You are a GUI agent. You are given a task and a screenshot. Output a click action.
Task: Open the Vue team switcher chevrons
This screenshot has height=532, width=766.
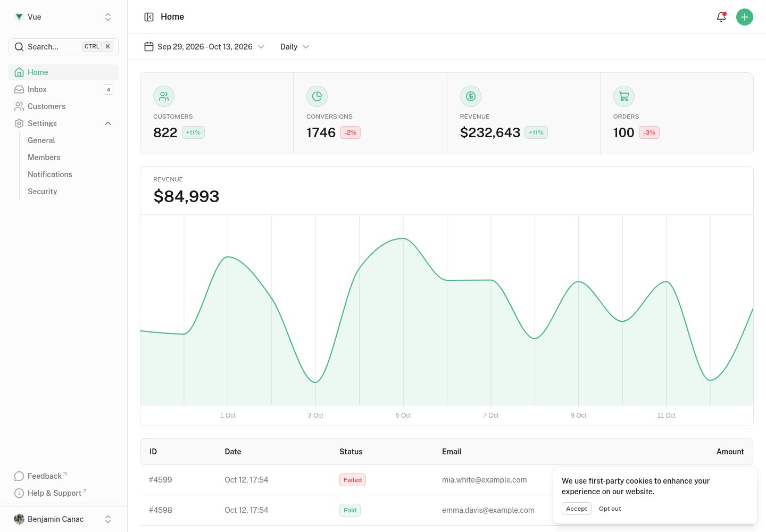click(x=108, y=17)
